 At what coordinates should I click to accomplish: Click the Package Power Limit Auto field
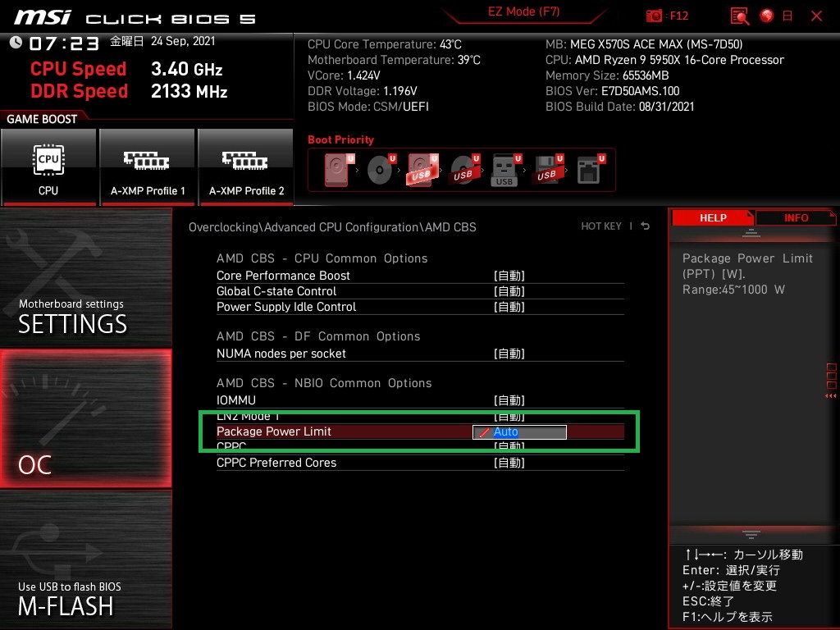click(519, 431)
